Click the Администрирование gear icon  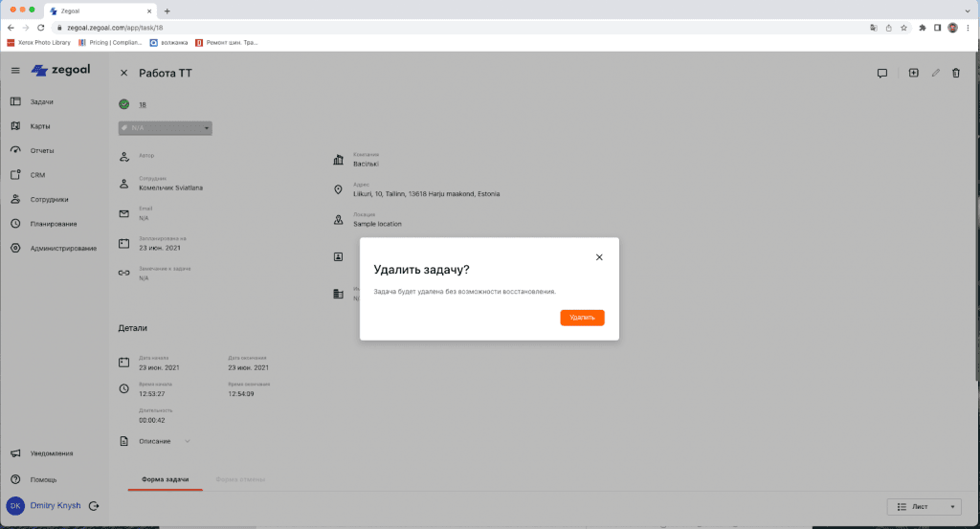[x=15, y=248]
